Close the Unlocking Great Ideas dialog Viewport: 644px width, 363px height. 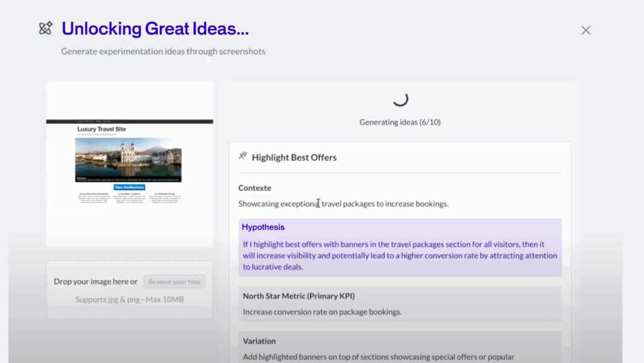tap(586, 30)
